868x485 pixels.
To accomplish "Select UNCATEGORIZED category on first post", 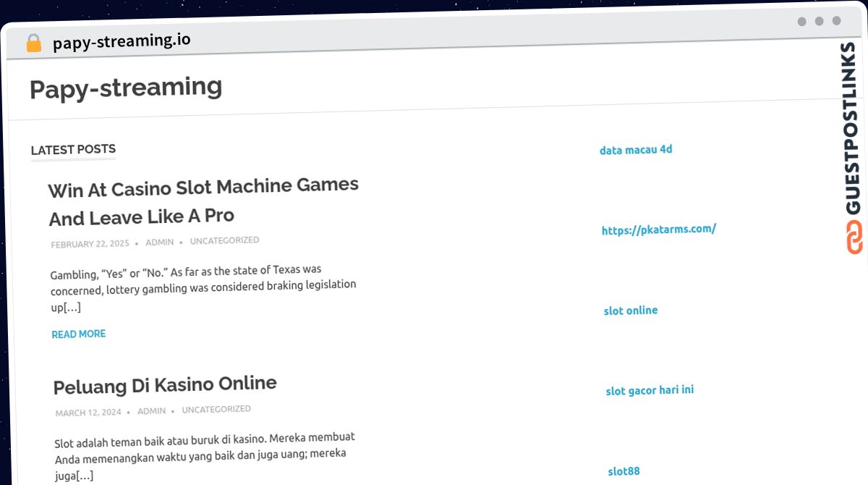I will 224,240.
